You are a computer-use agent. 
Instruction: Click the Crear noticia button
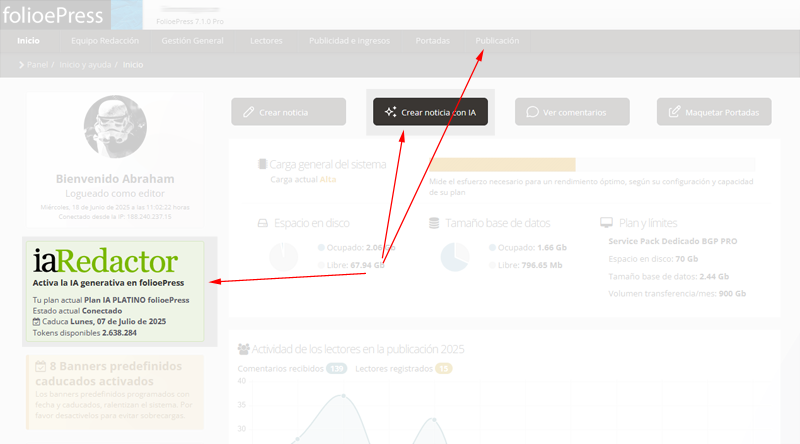[288, 112]
